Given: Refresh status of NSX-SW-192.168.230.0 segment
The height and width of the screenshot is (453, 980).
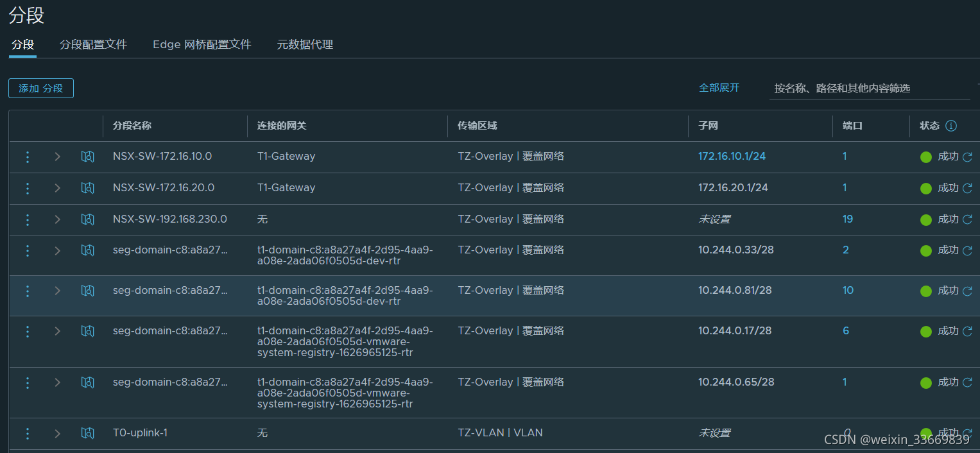Looking at the screenshot, I should click(x=967, y=219).
